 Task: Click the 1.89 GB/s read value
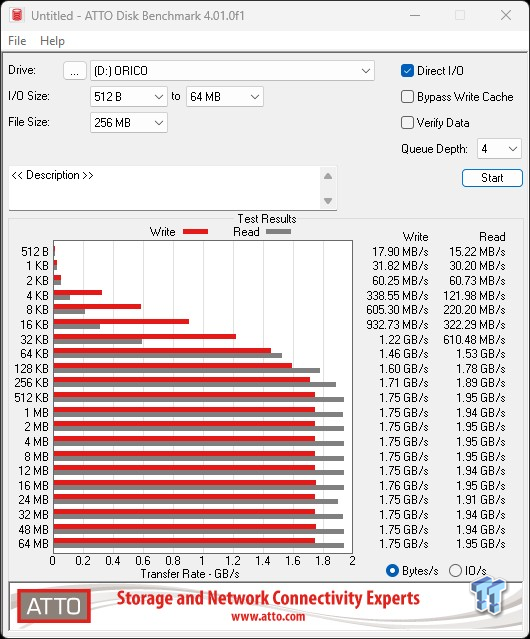coord(481,383)
